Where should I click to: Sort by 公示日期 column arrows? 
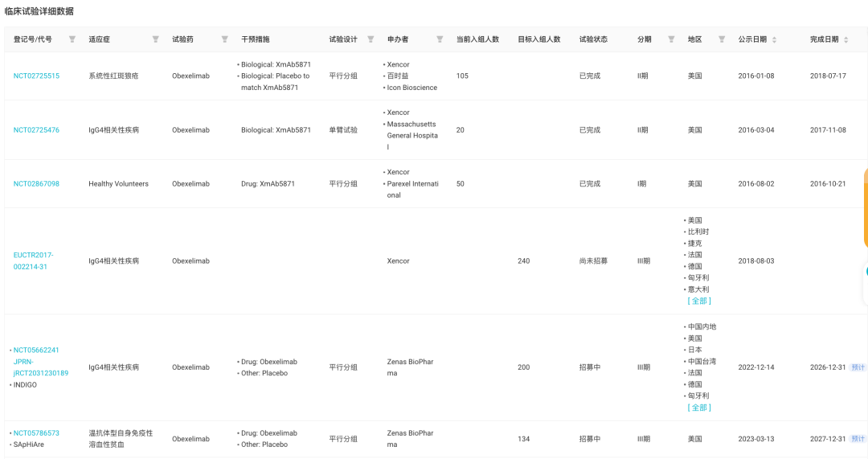tap(775, 40)
